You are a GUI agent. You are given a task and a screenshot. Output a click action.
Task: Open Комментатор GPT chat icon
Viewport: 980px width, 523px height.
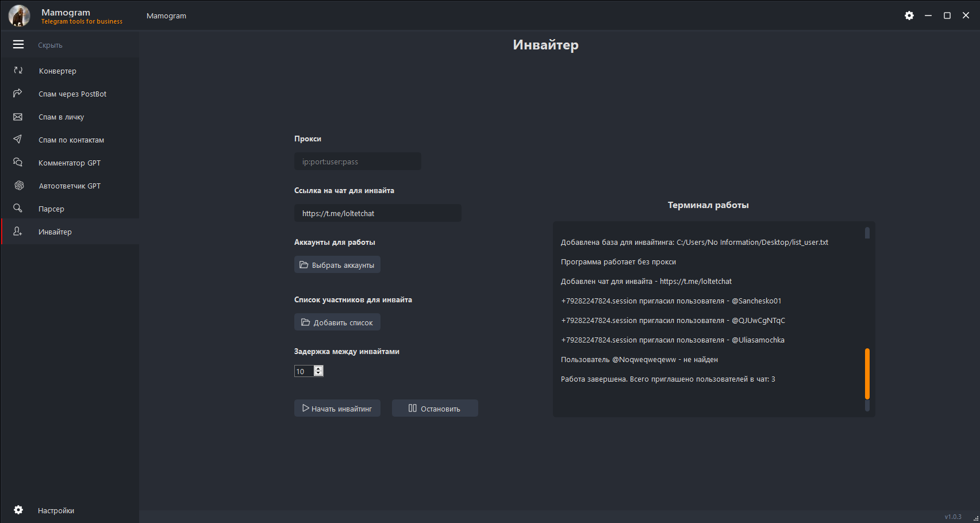(x=18, y=163)
